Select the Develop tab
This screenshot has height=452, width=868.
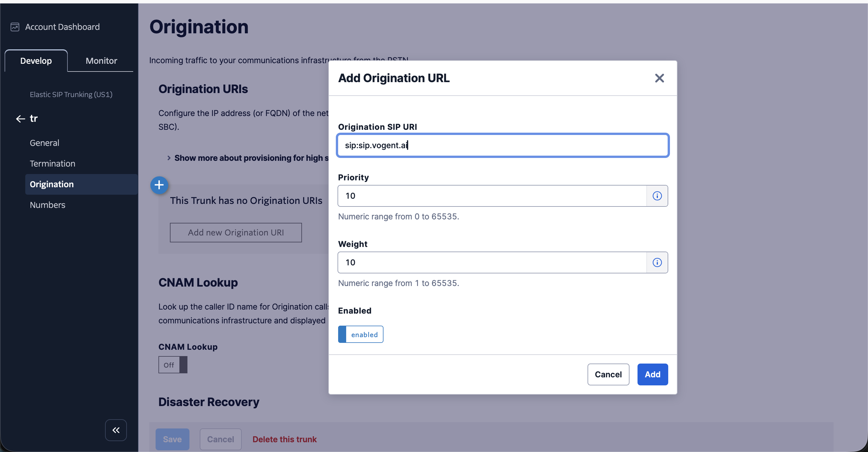pyautogui.click(x=36, y=61)
